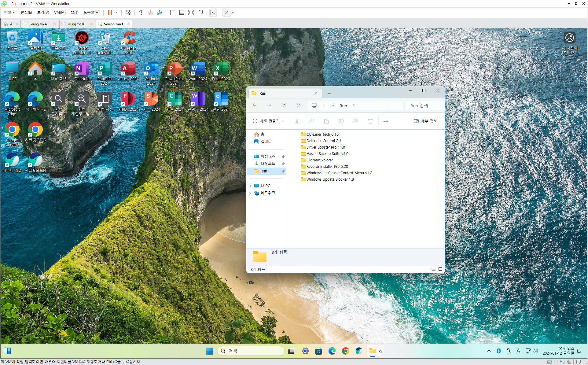Toggle the 세부 정보 details pane
The image size is (588, 365).
425,121
